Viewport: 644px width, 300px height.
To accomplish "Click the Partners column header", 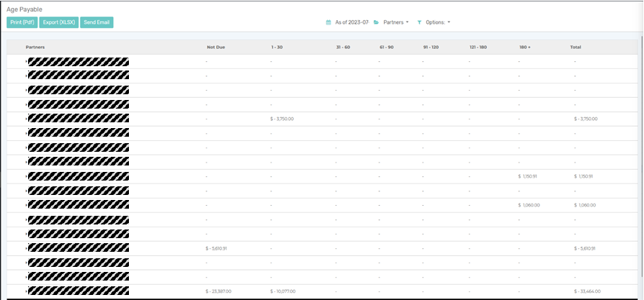I will (35, 47).
